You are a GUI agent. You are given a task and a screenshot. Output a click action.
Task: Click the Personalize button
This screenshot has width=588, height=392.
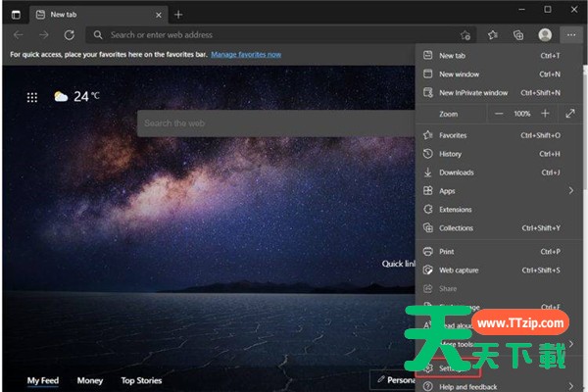pos(393,380)
